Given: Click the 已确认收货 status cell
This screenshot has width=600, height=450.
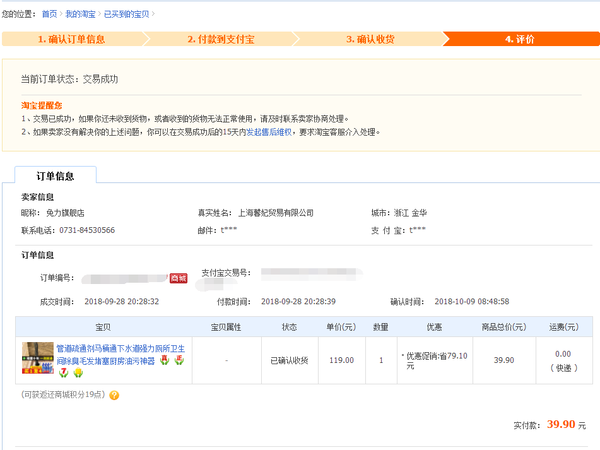Looking at the screenshot, I should click(x=289, y=360).
